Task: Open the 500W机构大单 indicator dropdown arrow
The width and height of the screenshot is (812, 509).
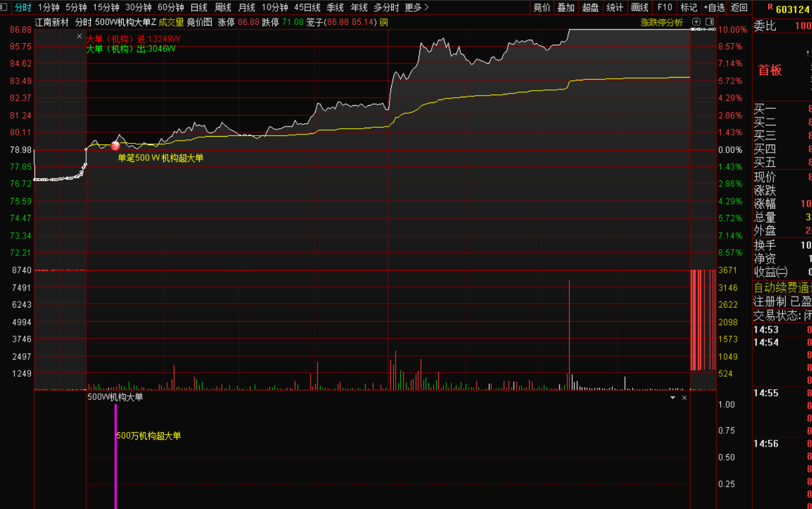Action: tap(672, 398)
